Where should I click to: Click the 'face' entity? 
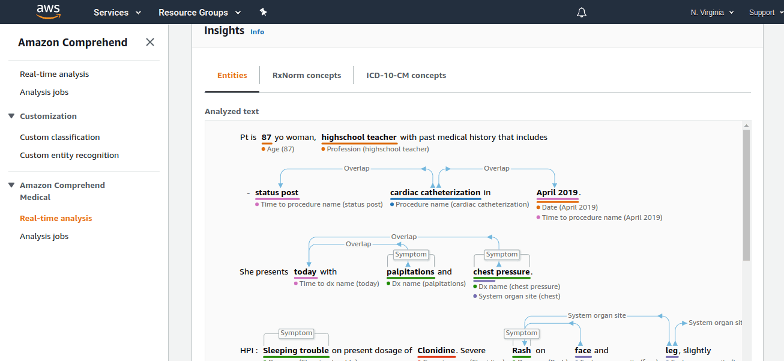[x=583, y=350]
